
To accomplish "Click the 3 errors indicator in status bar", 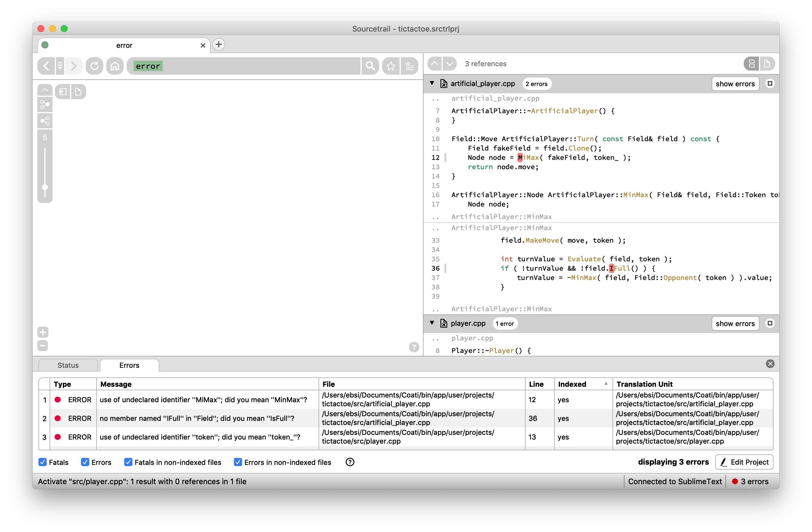I will pyautogui.click(x=750, y=482).
